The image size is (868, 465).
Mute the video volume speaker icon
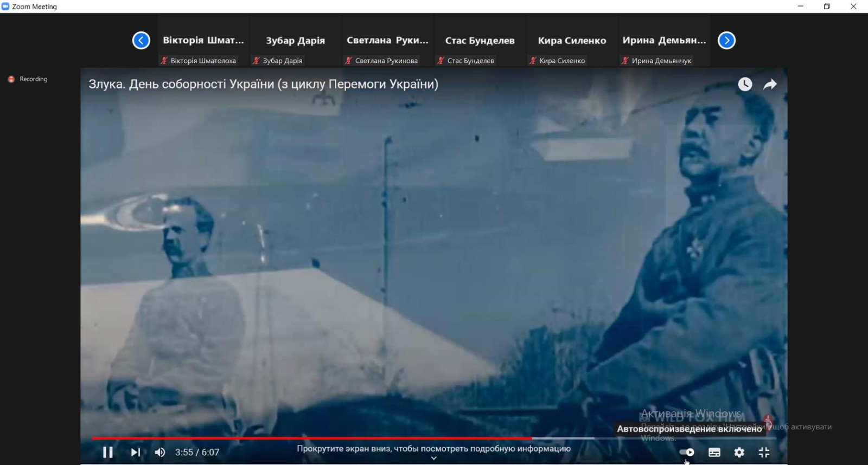point(160,452)
